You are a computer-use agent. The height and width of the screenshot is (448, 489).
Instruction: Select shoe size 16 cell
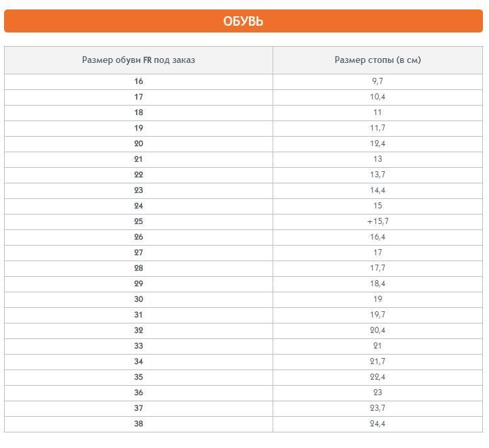139,81
